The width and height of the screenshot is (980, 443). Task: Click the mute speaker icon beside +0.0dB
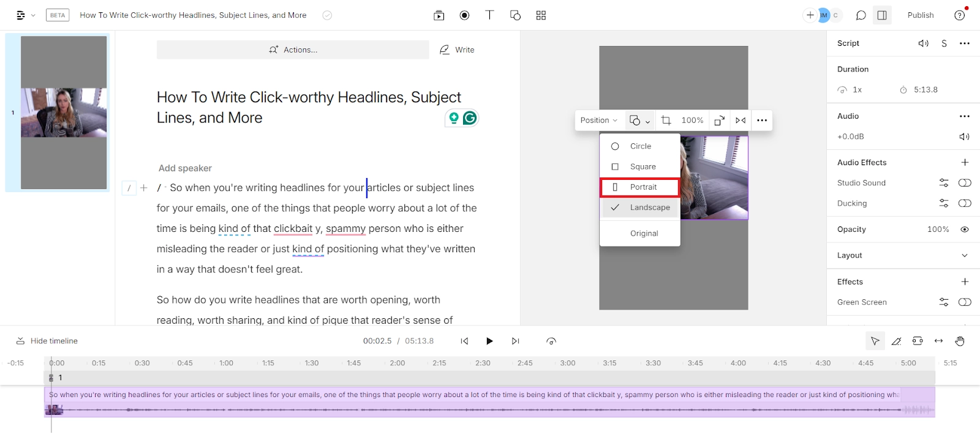tap(965, 137)
